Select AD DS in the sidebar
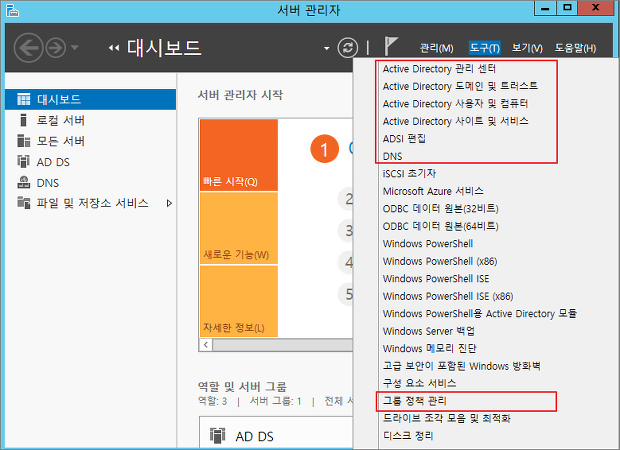 coord(91,162)
